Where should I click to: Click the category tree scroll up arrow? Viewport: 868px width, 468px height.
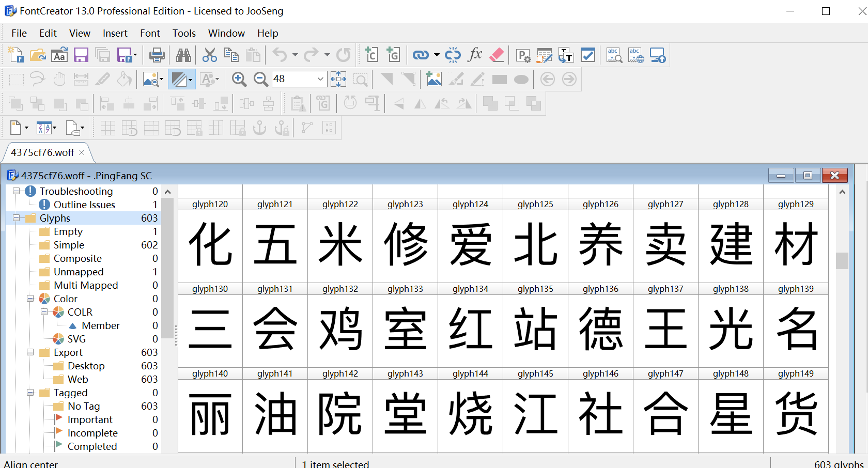click(167, 192)
